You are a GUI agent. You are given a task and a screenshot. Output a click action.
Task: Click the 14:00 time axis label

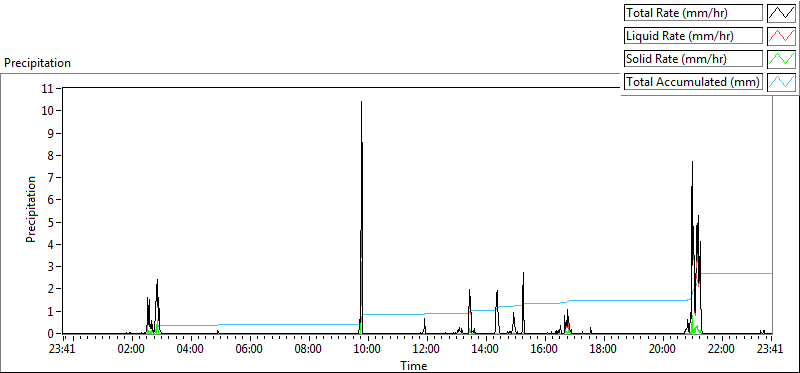click(486, 350)
